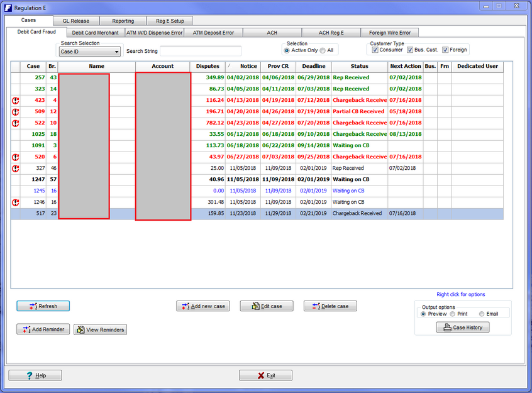Viewport: 532px width, 393px height.
Task: Click the Add new case button
Action: click(203, 306)
